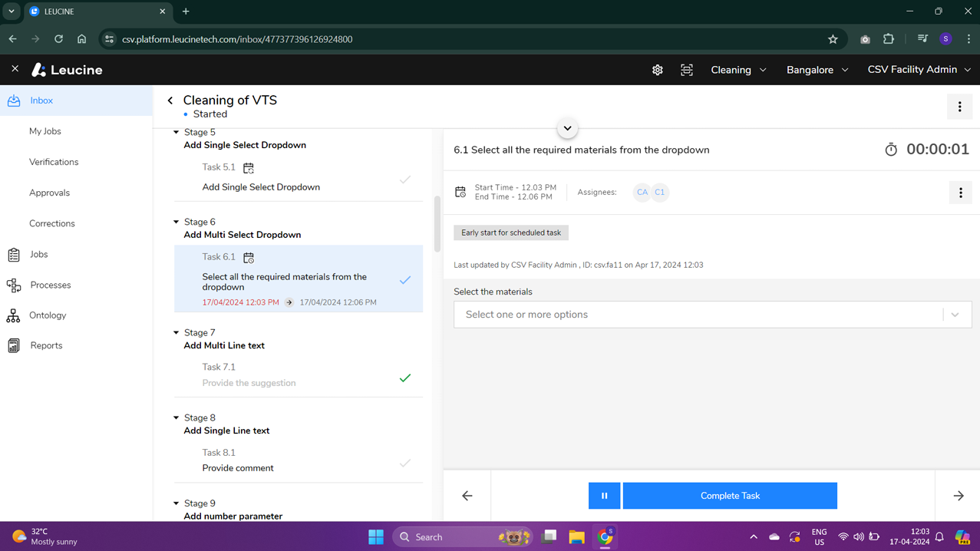Click the C1 assignee avatar
Screen dimensions: 980x551
(659, 193)
